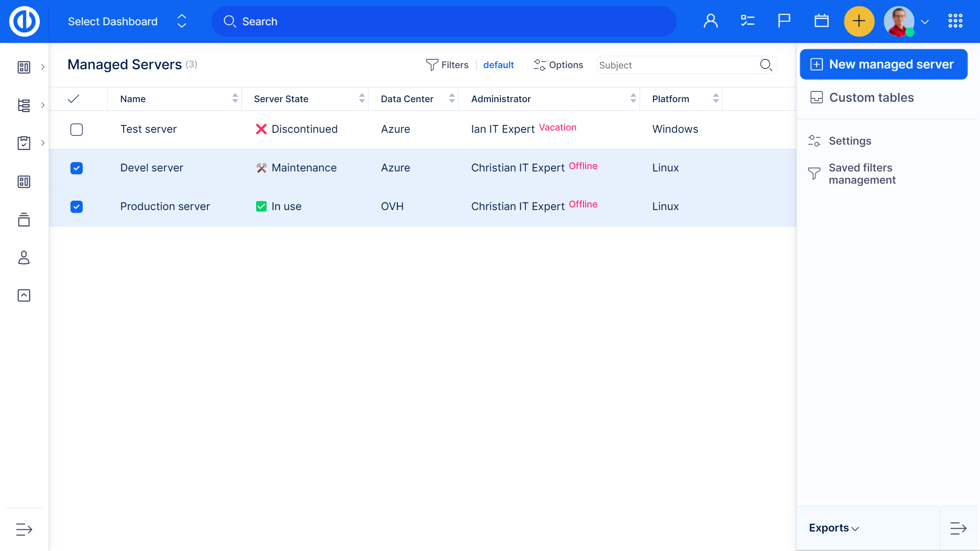Open the filter icon for managed servers
The image size is (980, 551).
tap(431, 65)
